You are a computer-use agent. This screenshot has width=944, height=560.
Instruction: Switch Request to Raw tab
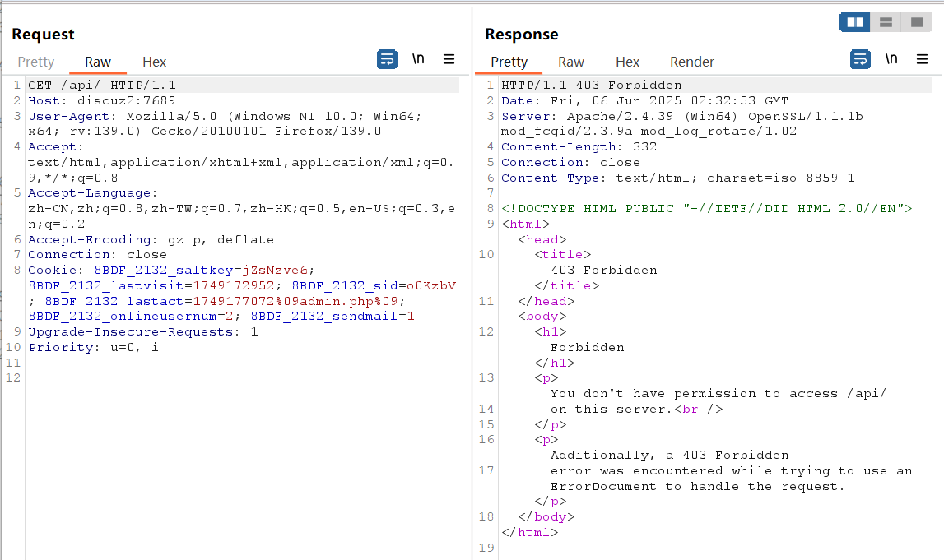coord(98,62)
